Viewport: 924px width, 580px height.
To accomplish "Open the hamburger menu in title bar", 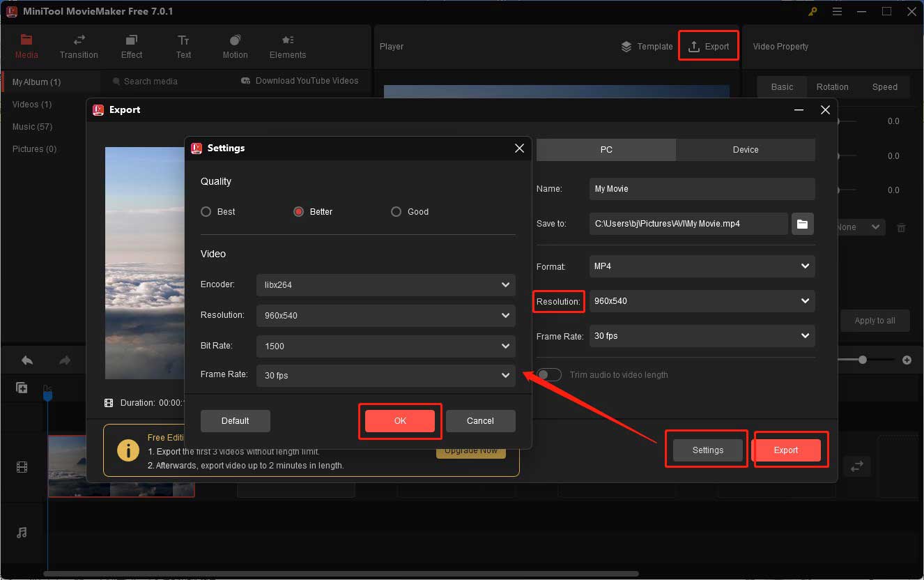I will point(837,12).
